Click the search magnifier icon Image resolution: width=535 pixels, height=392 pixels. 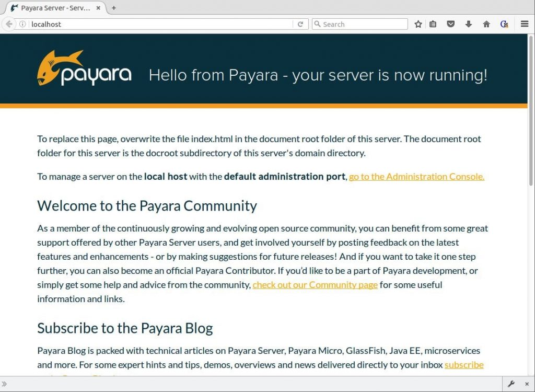click(x=317, y=24)
